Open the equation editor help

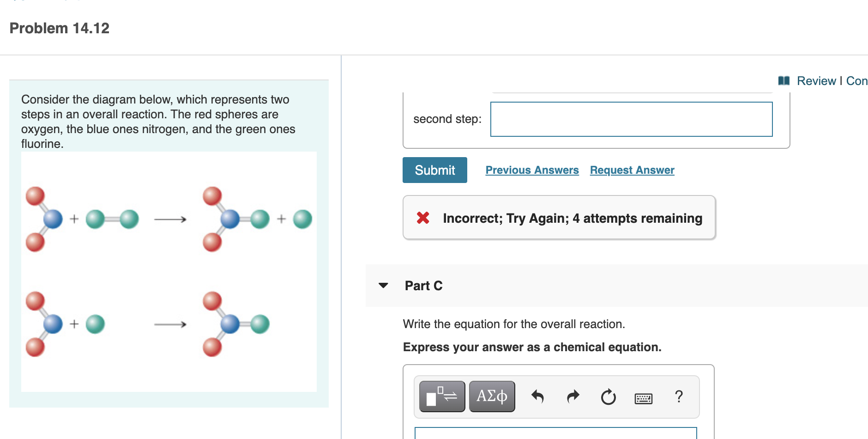tap(679, 396)
